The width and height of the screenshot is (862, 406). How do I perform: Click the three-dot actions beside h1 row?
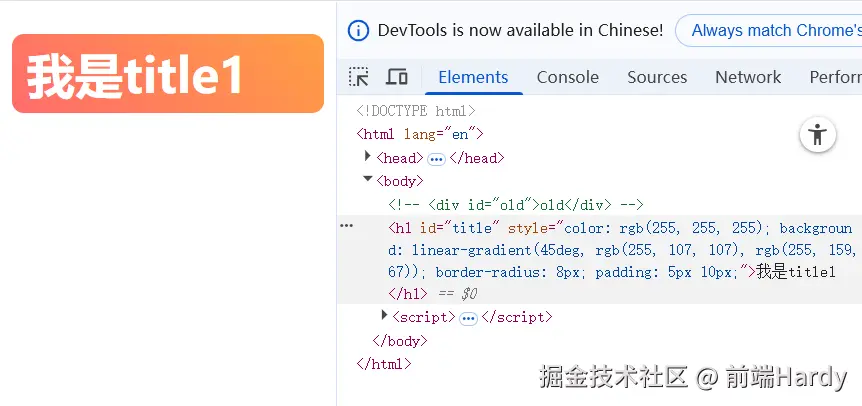346,226
